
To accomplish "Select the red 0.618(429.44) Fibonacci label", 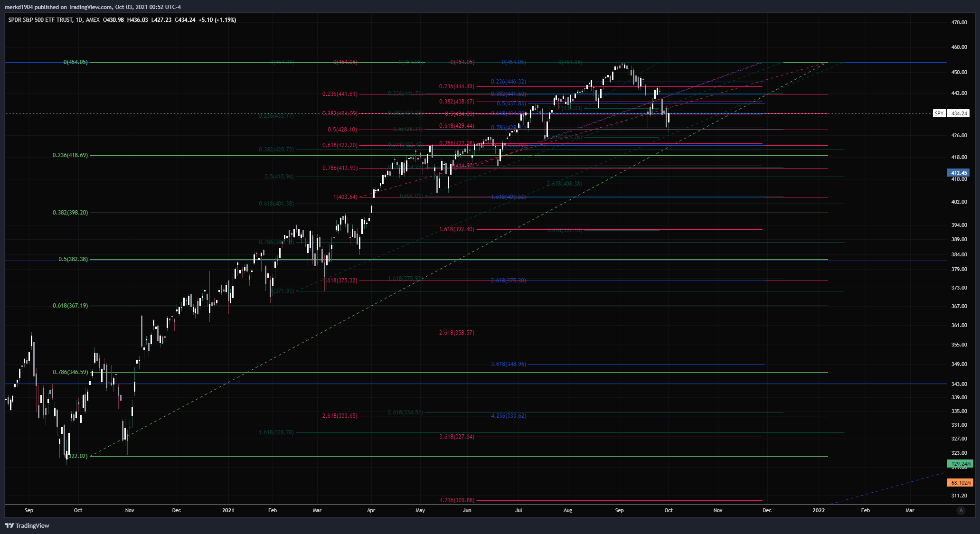I will pos(457,126).
